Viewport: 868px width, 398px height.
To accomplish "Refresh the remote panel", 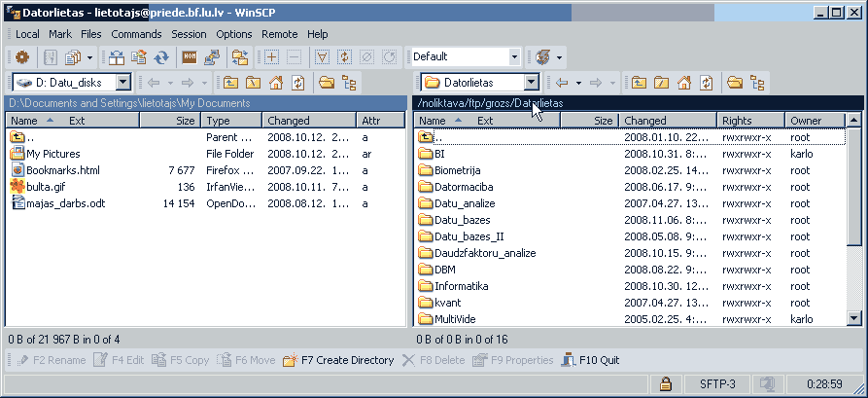I will pyautogui.click(x=707, y=83).
